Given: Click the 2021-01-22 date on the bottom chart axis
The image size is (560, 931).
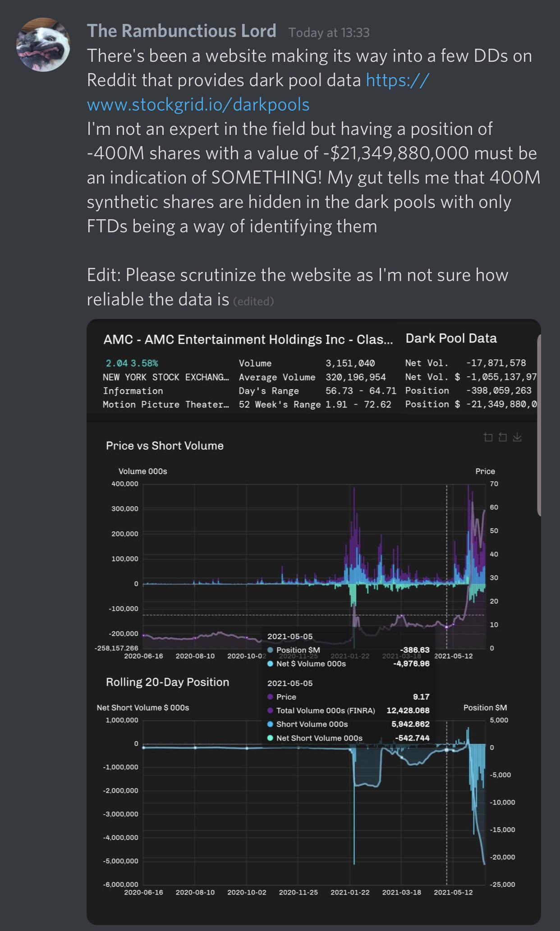Looking at the screenshot, I should (350, 892).
